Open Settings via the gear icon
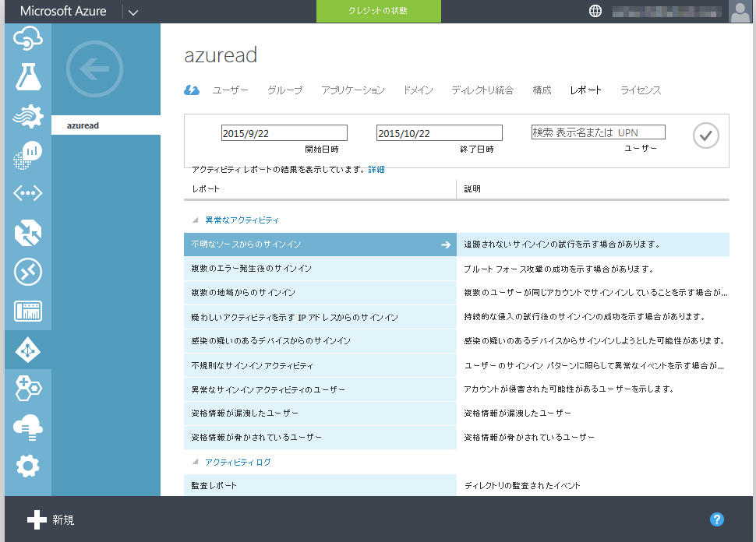This screenshot has width=756, height=542. tap(27, 466)
